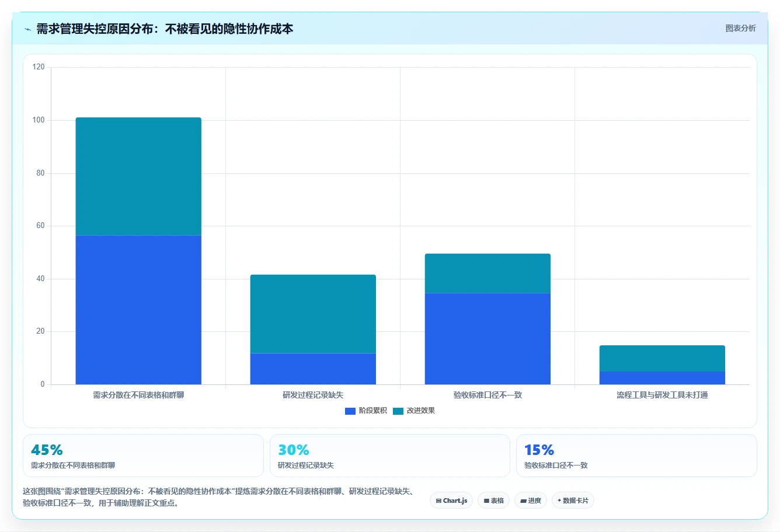Click the y-axis value 0
This screenshot has height=532, width=780.
(43, 384)
